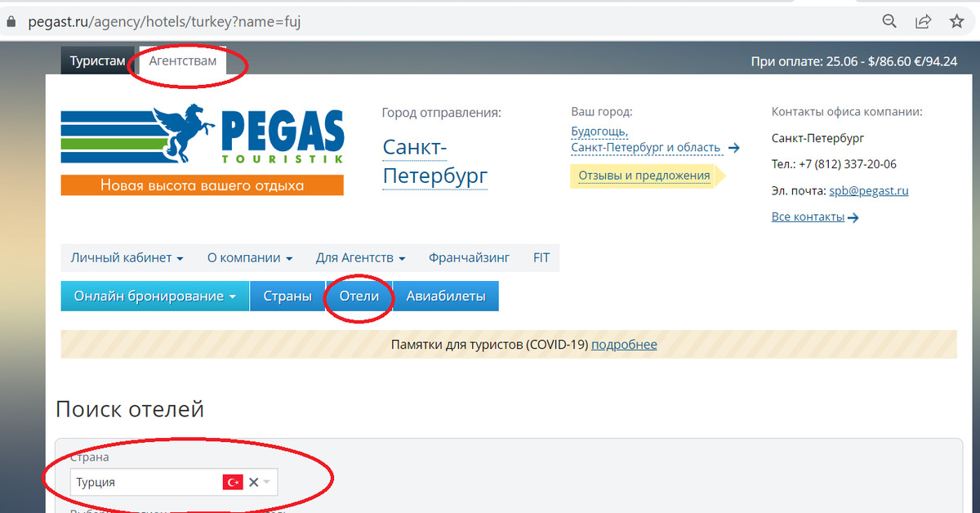Open the country dropdown arrow

[266, 482]
